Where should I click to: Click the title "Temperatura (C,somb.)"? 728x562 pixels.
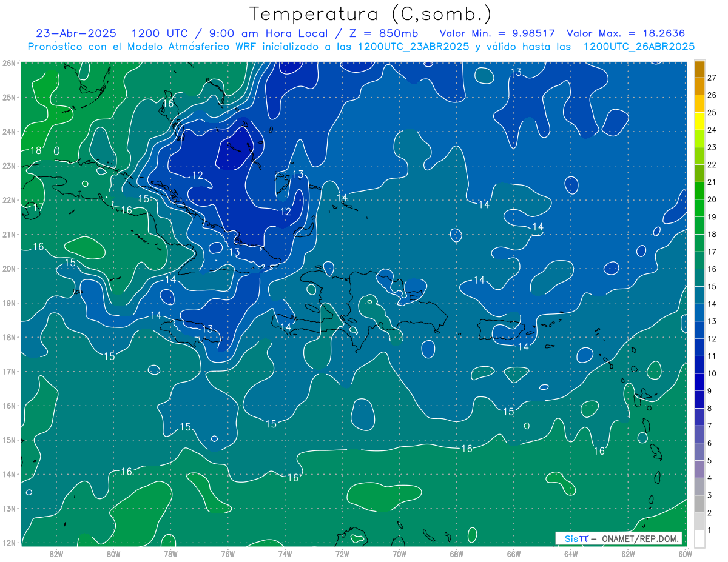(371, 14)
